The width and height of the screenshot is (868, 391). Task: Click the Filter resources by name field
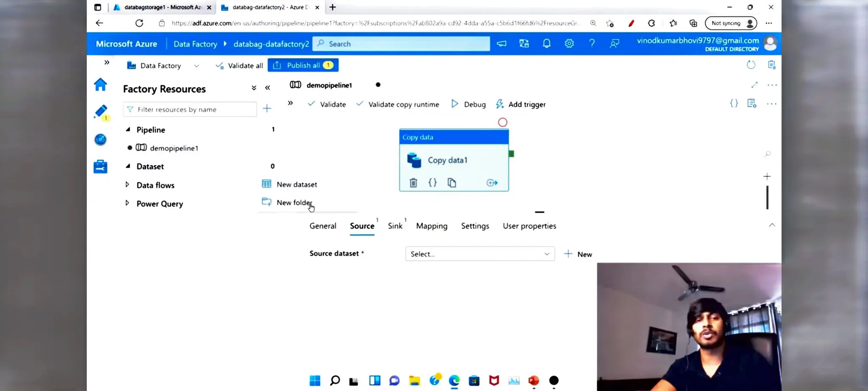(x=190, y=109)
